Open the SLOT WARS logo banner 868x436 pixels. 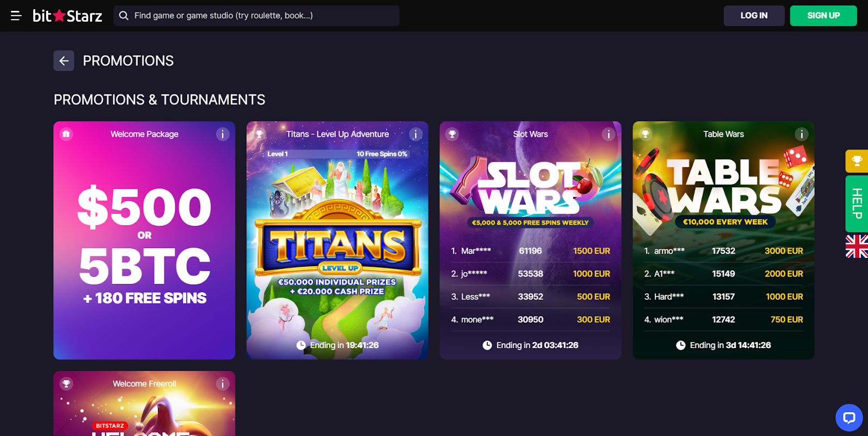(x=531, y=187)
